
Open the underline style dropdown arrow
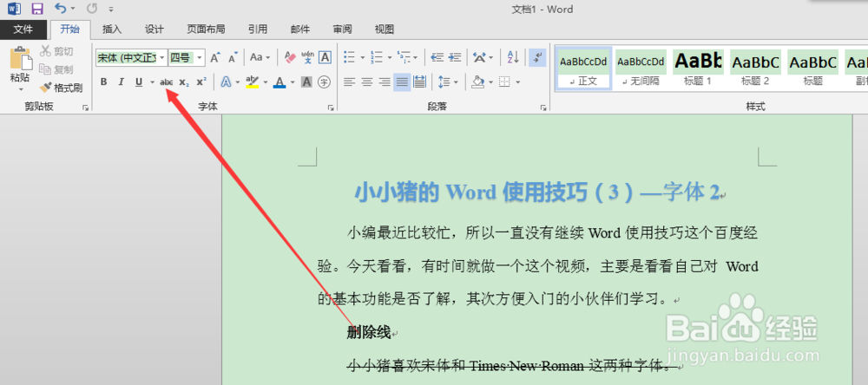[x=152, y=82]
